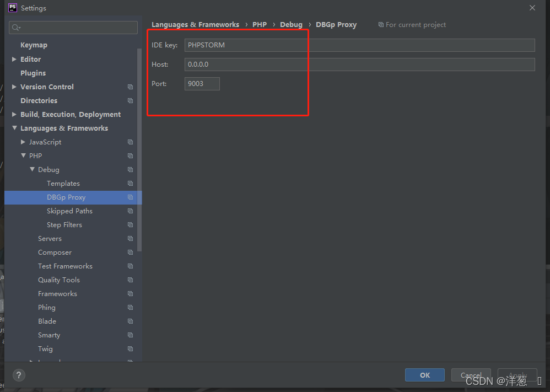
Task: Focus the settings search field
Action: (73, 28)
